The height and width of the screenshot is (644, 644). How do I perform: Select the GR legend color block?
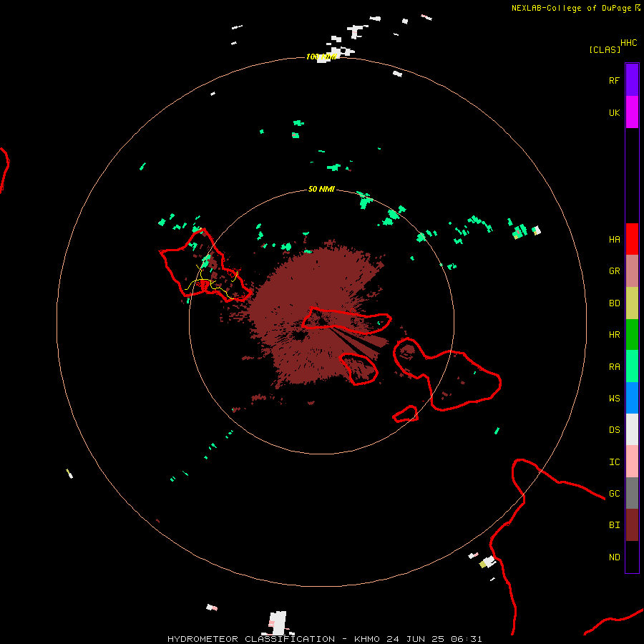pyautogui.click(x=632, y=271)
